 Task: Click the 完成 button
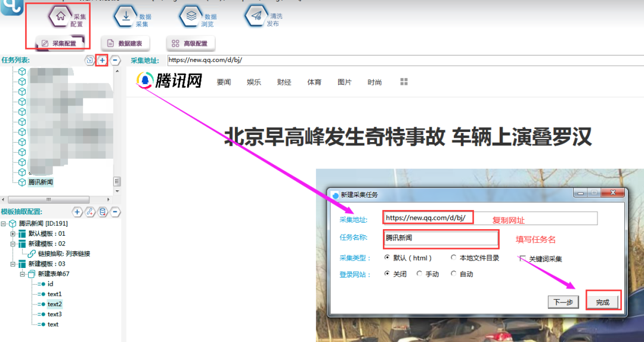point(602,302)
